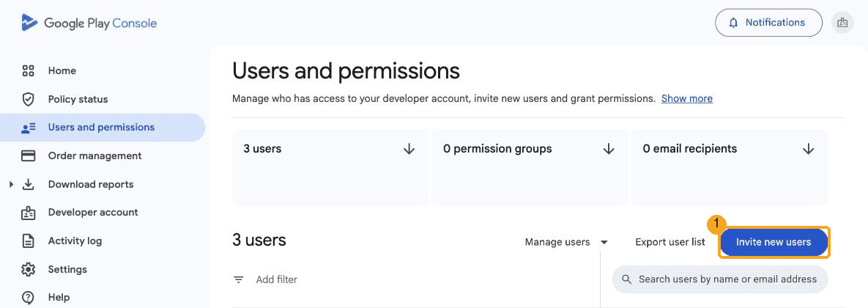Click the Download reports arrow icon
868x308 pixels.
coord(28,184)
